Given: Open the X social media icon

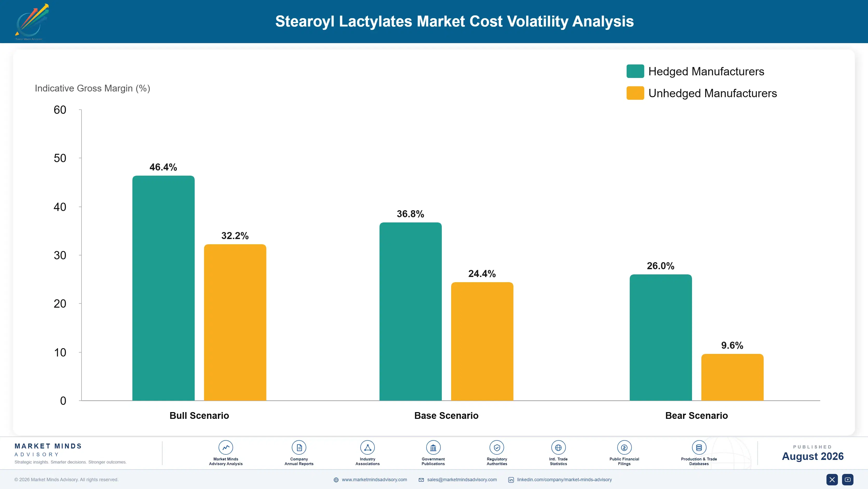Looking at the screenshot, I should pyautogui.click(x=832, y=480).
